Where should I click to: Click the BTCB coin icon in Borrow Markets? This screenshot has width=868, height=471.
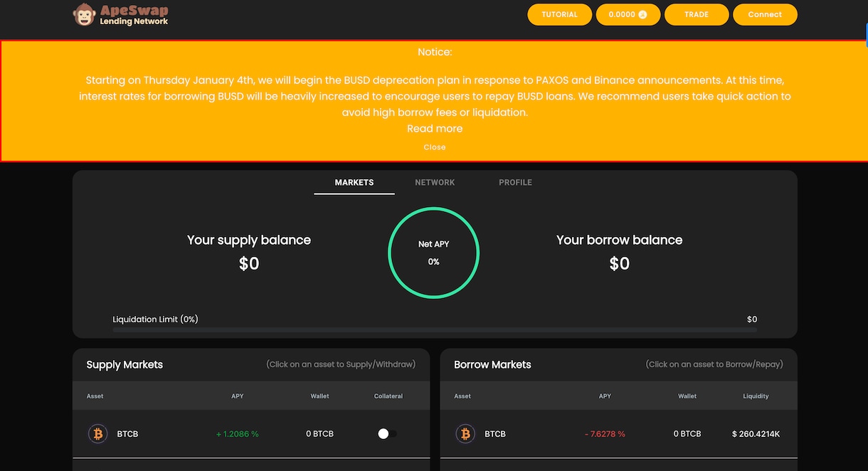tap(465, 433)
